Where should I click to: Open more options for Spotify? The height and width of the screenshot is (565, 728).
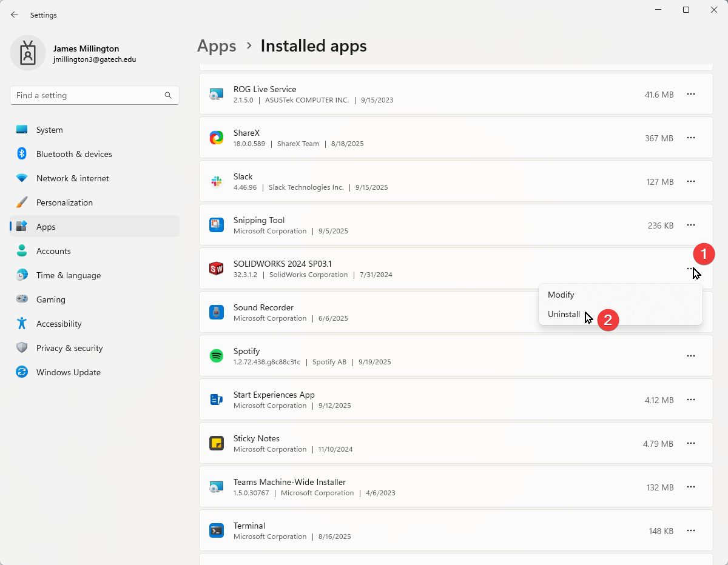click(690, 356)
